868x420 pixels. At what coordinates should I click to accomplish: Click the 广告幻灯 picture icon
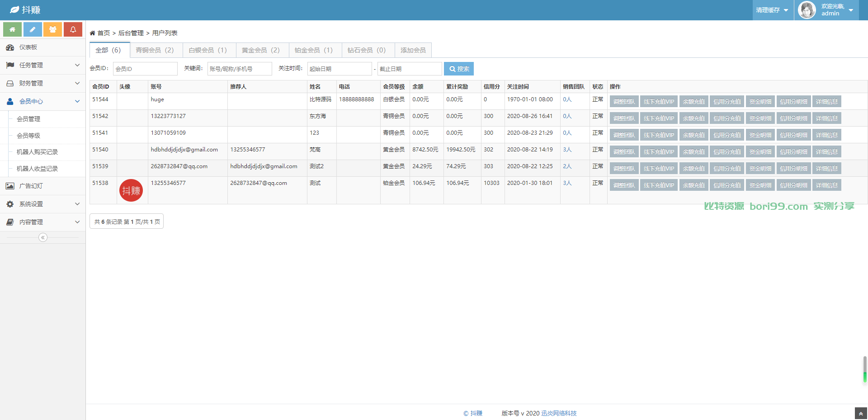(10, 186)
